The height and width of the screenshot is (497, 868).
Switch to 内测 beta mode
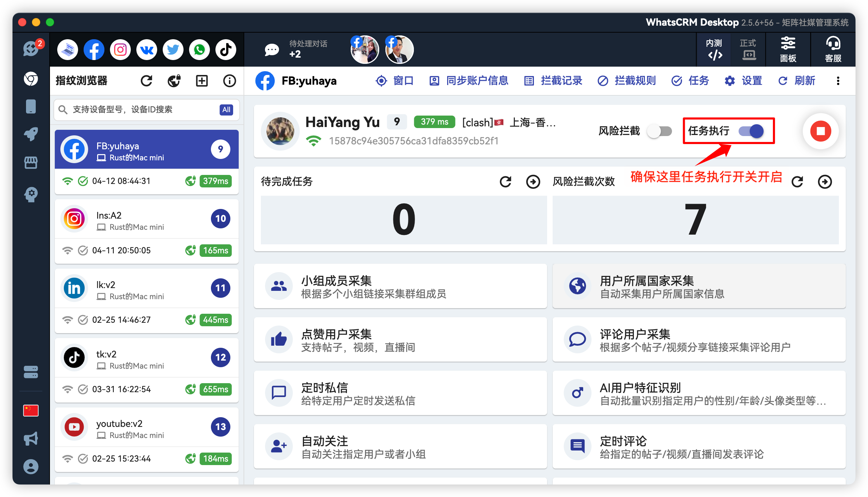(x=714, y=50)
